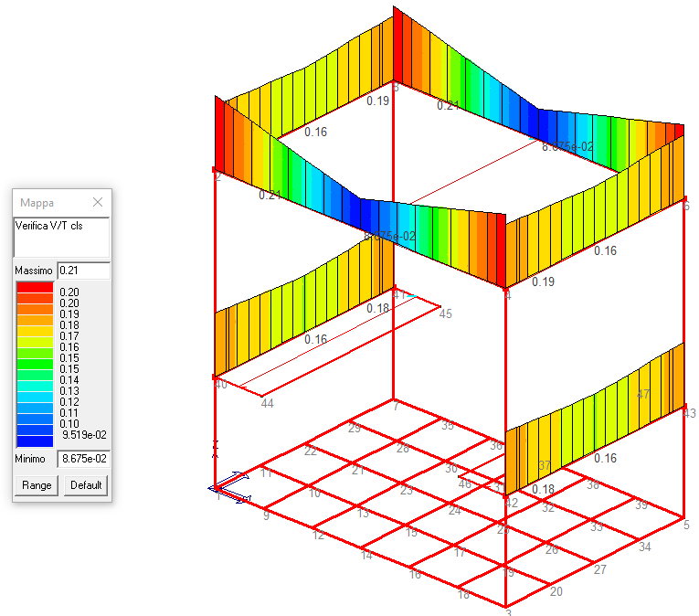The width and height of the screenshot is (699, 616).
Task: Click the 'Massimo' label
Action: coord(34,271)
